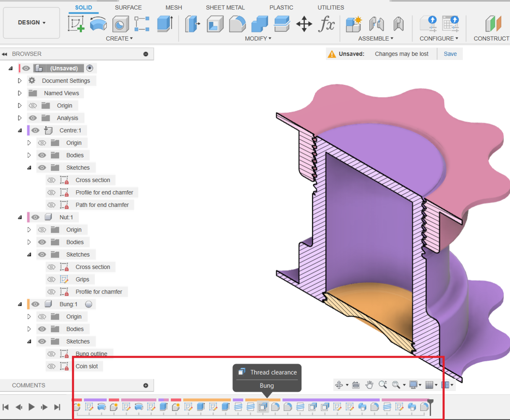Select the Pan hand tool
This screenshot has height=420, width=510.
pyautogui.click(x=369, y=384)
